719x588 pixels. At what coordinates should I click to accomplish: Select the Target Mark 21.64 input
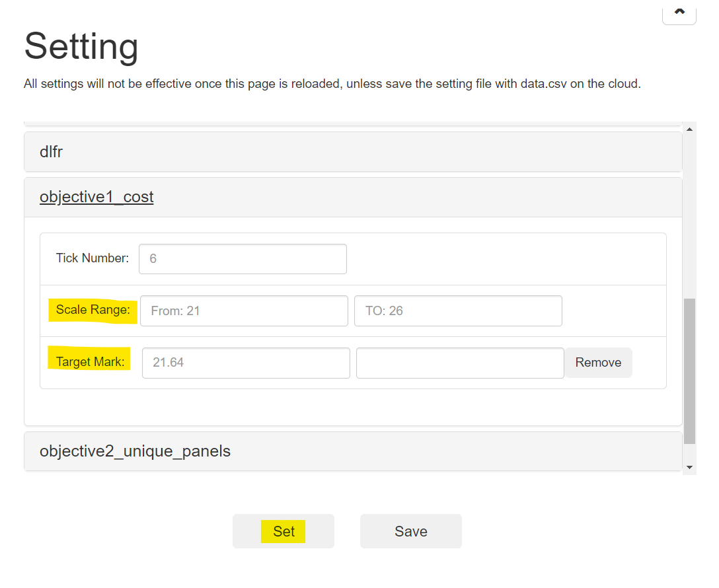click(246, 363)
